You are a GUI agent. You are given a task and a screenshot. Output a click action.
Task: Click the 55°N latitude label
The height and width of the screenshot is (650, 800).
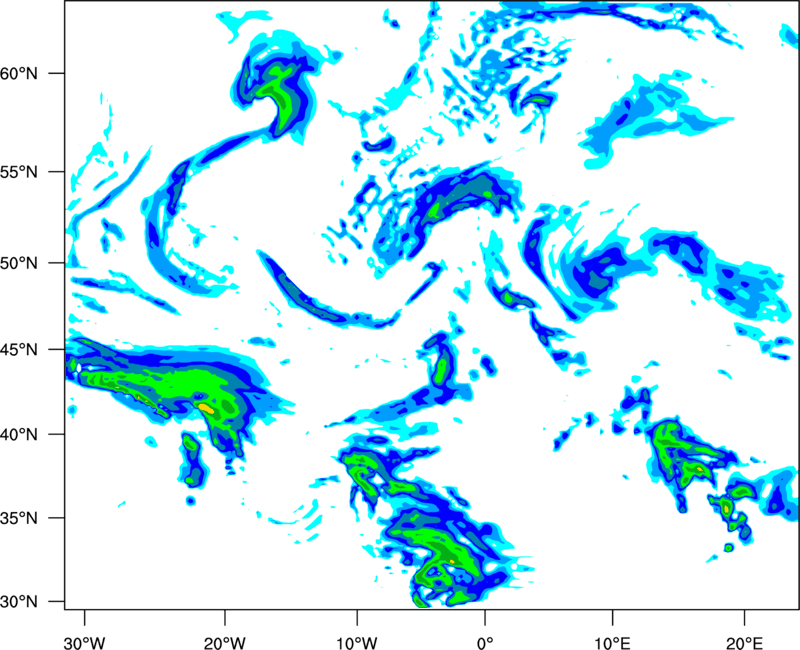[19, 172]
